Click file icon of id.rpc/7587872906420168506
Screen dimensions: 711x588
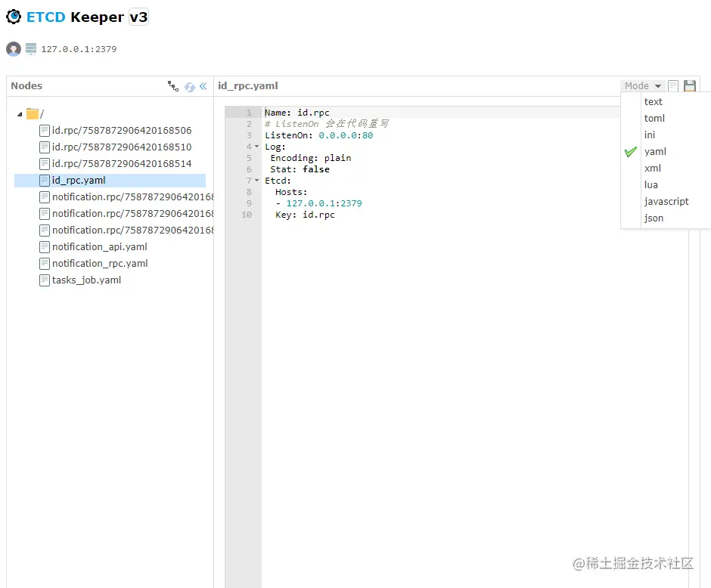45,131
